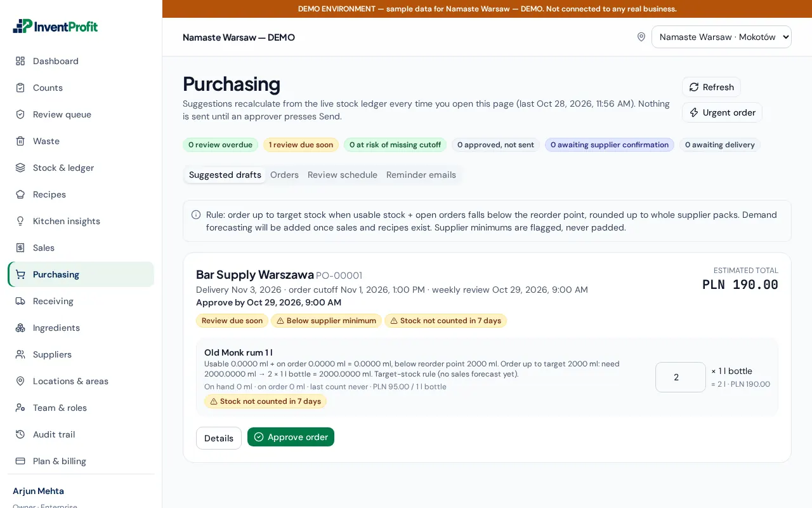Click the 0 review overdue badge

[220, 145]
